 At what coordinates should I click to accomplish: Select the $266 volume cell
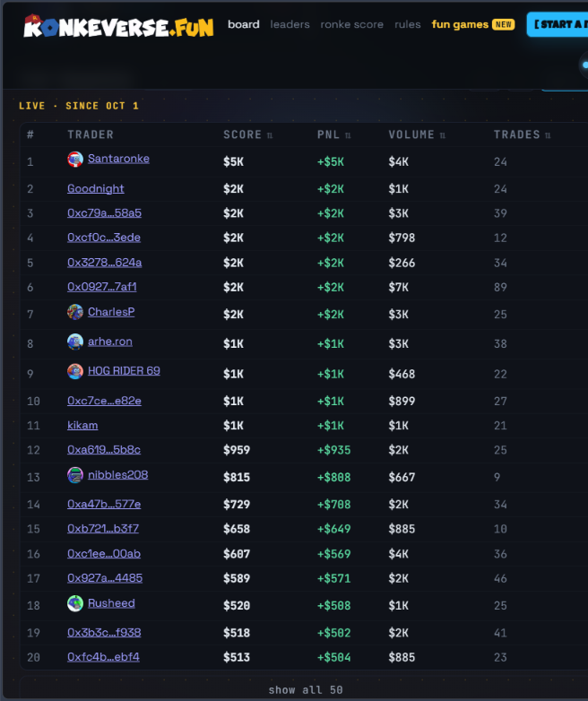tap(402, 263)
